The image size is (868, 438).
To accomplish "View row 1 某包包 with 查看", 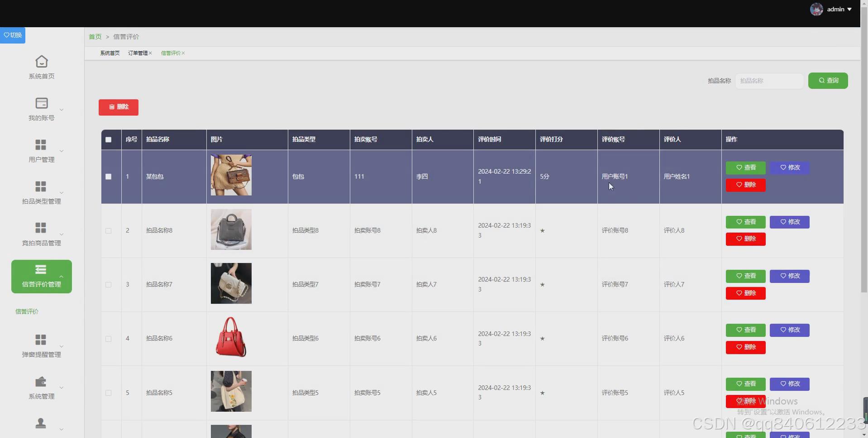I will [x=745, y=168].
